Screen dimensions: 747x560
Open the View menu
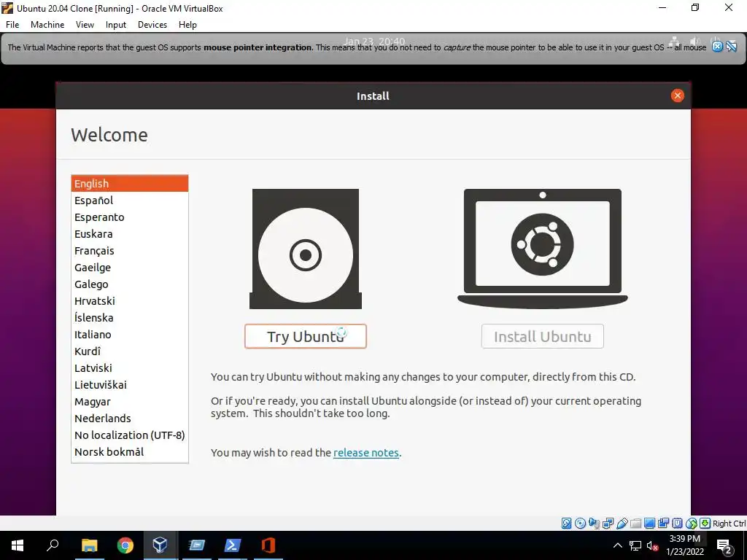(85, 25)
